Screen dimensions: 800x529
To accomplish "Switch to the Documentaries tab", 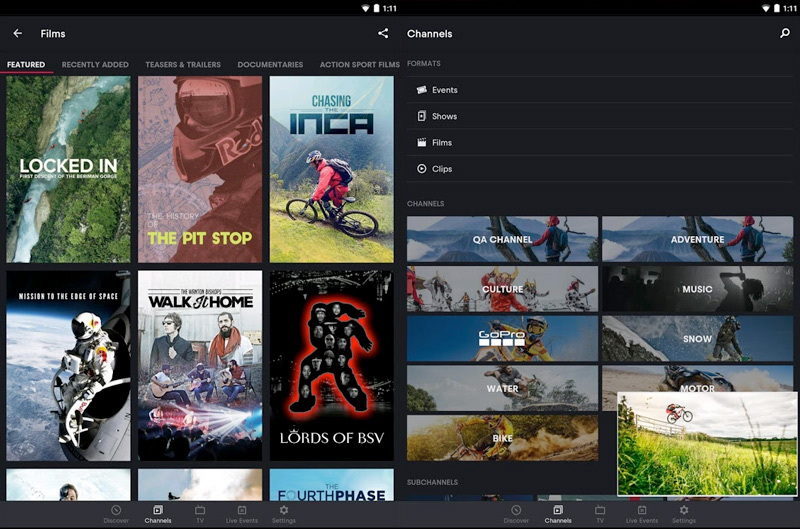I will [270, 65].
